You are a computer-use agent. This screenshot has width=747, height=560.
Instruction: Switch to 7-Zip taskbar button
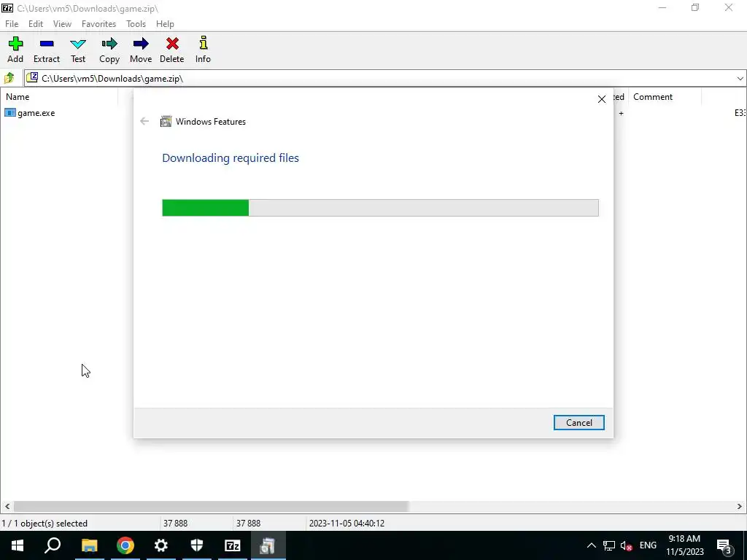pyautogui.click(x=233, y=545)
